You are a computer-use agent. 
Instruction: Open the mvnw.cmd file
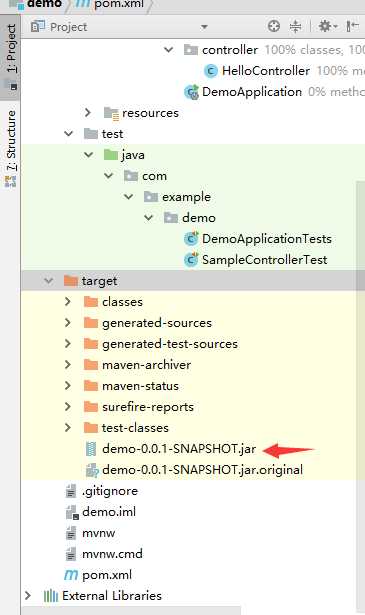point(112,554)
